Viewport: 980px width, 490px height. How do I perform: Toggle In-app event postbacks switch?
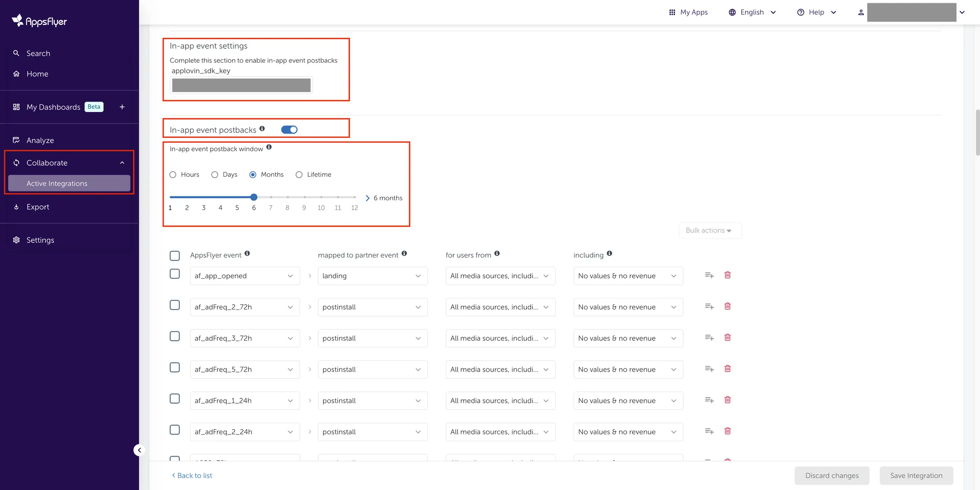290,130
